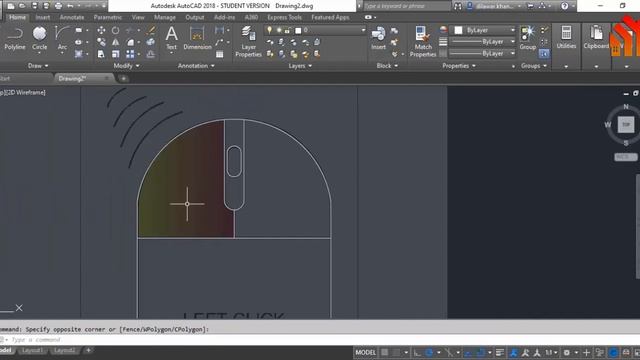
Task: Click the TOP face of ViewCube
Action: [626, 124]
